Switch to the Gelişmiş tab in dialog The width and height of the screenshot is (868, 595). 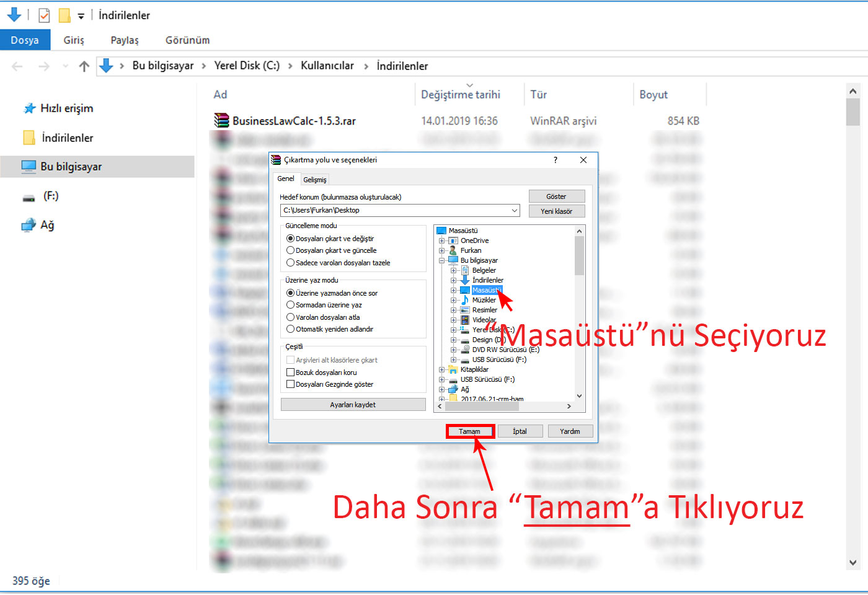(x=315, y=180)
